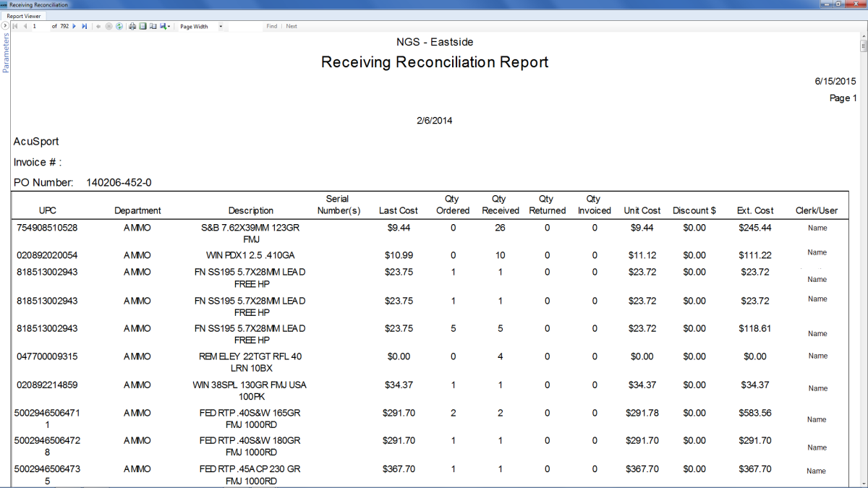Open export save dropdown
This screenshot has height=488, width=868.
tap(165, 26)
